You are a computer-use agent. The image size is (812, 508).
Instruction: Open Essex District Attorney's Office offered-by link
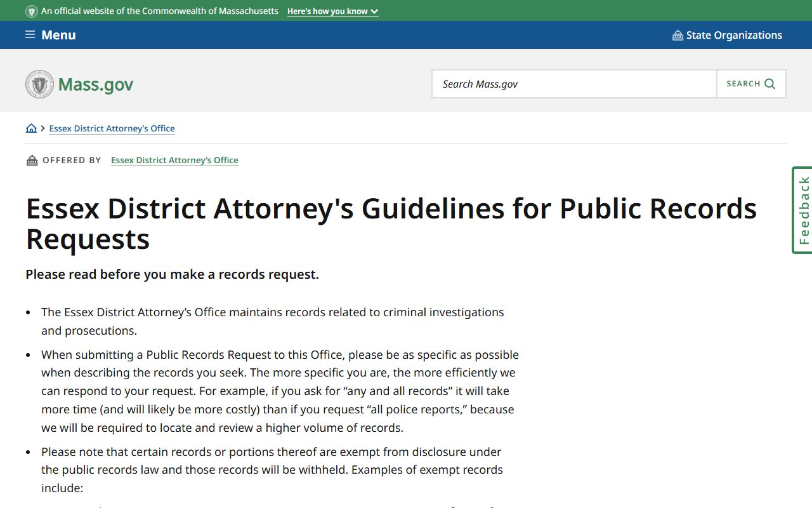click(174, 160)
